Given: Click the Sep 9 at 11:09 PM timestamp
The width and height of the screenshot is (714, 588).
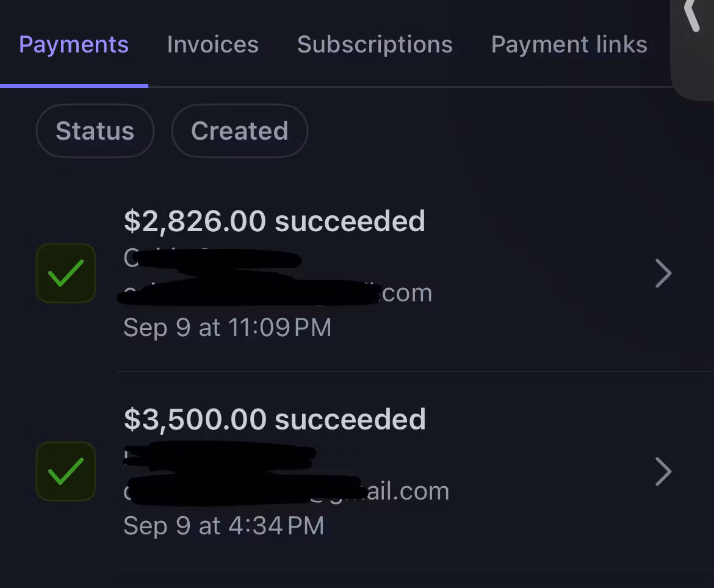Looking at the screenshot, I should [227, 328].
